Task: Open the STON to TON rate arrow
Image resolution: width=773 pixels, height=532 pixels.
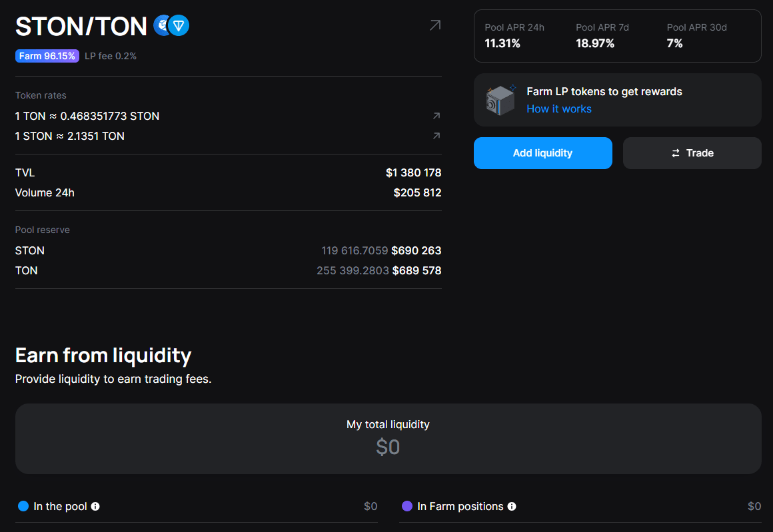Action: click(x=436, y=136)
